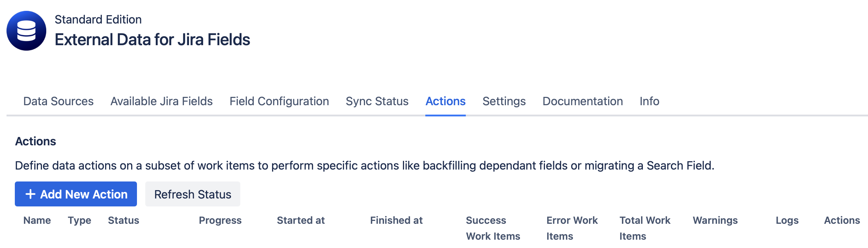
Task: Click the plus icon on Add New Action
Action: tap(31, 194)
